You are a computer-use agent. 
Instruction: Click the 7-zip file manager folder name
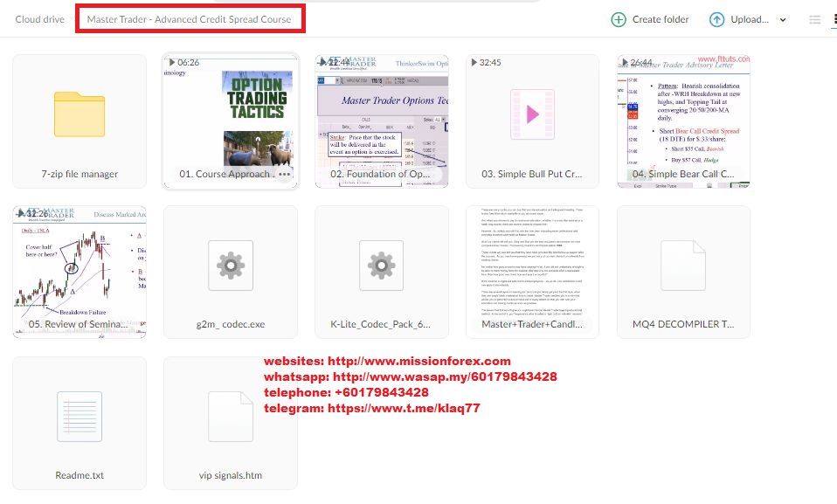(x=80, y=174)
